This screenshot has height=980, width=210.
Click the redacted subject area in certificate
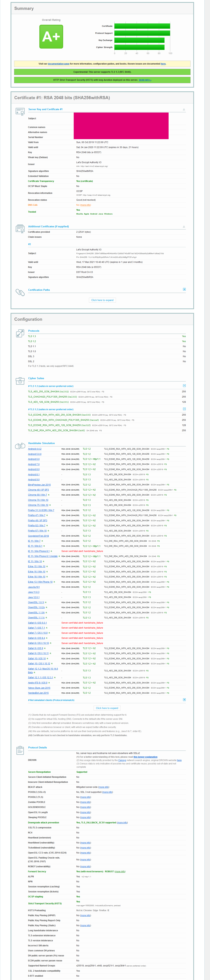click(121, 126)
